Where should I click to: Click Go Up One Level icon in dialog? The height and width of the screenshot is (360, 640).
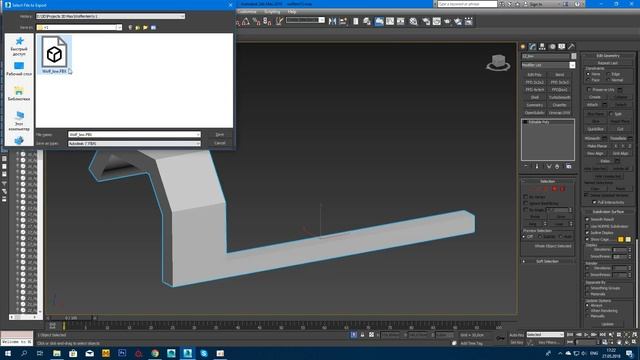[138, 27]
